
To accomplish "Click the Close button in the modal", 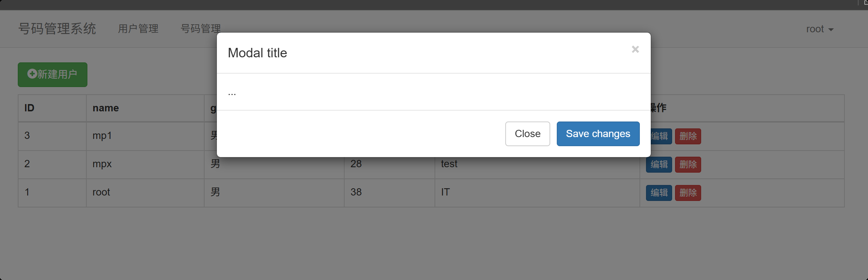I will (527, 134).
